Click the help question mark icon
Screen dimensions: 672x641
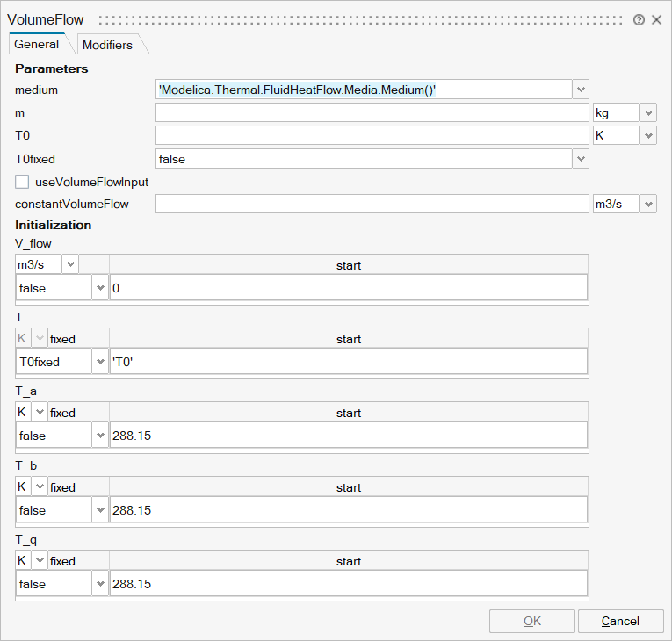click(x=639, y=19)
